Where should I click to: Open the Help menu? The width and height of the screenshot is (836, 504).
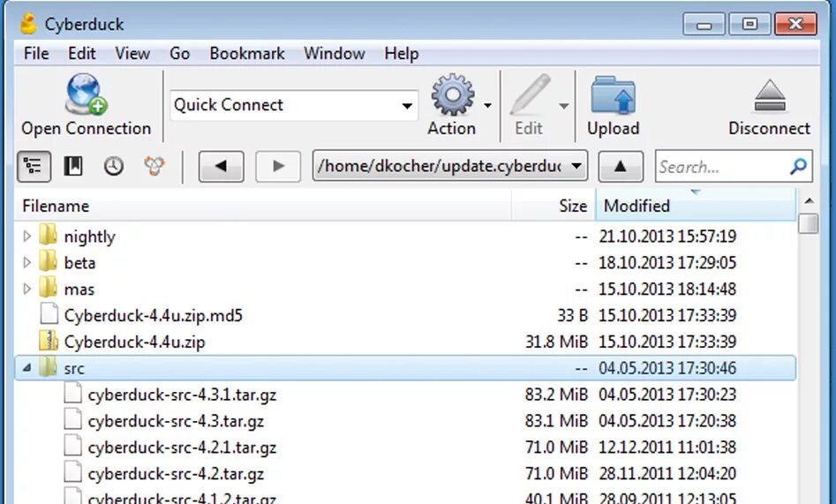tap(402, 53)
